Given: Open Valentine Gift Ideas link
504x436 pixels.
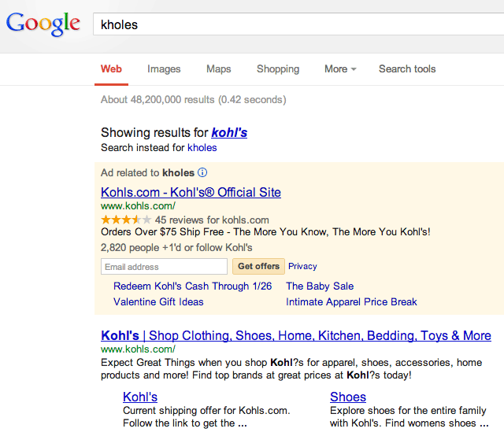Looking at the screenshot, I should [158, 301].
